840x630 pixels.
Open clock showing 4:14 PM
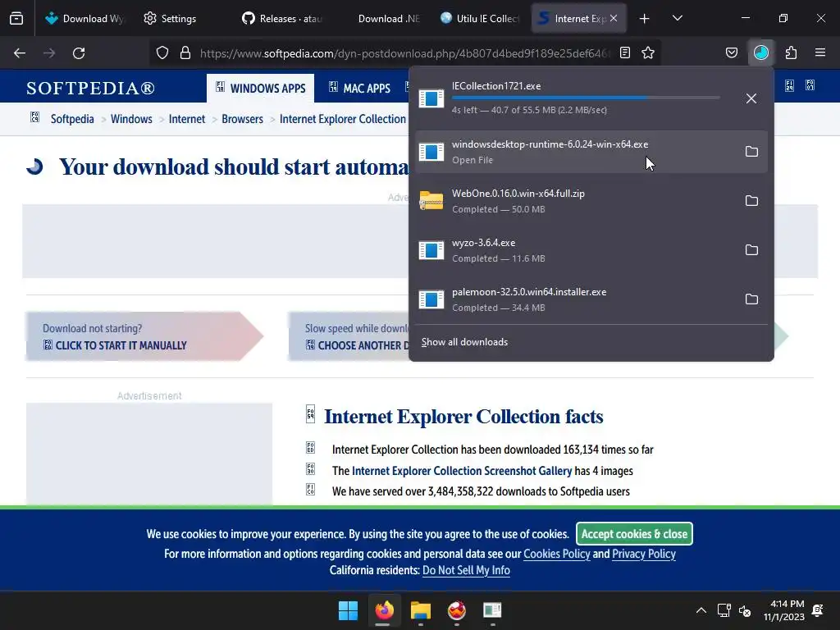pyautogui.click(x=783, y=610)
